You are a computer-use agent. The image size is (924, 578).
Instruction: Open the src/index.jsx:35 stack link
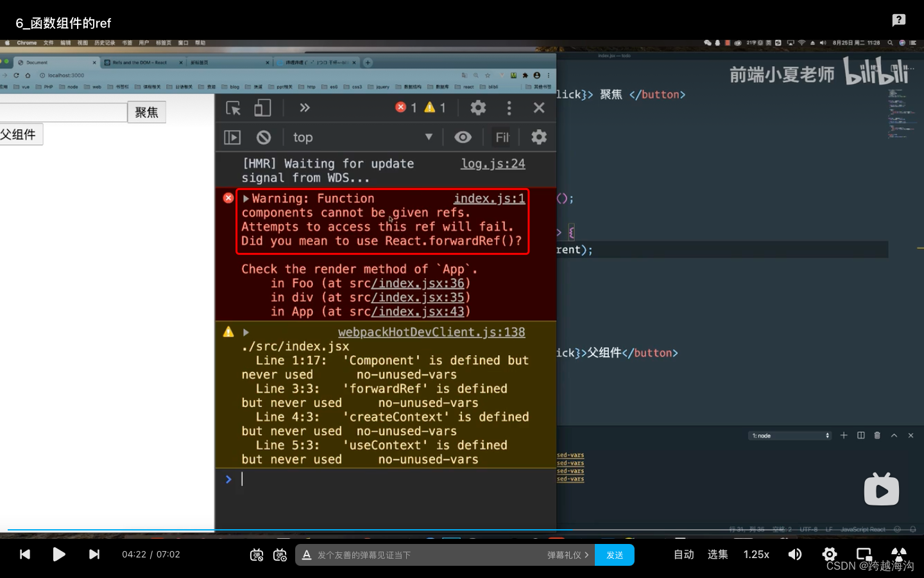pyautogui.click(x=418, y=297)
